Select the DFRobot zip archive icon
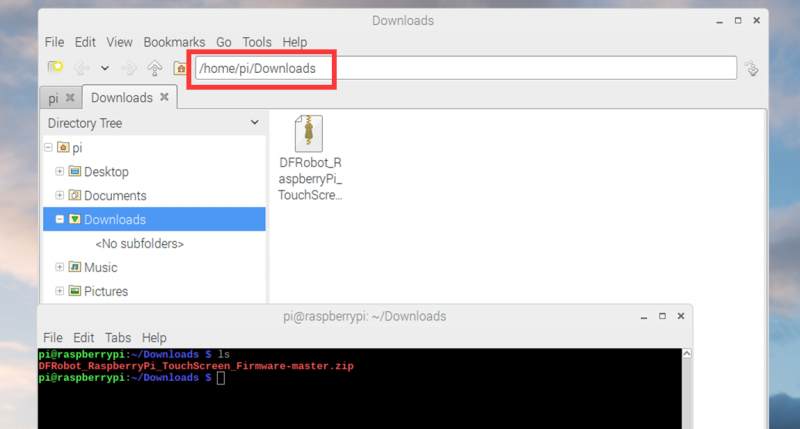This screenshot has height=429, width=800. 309,134
